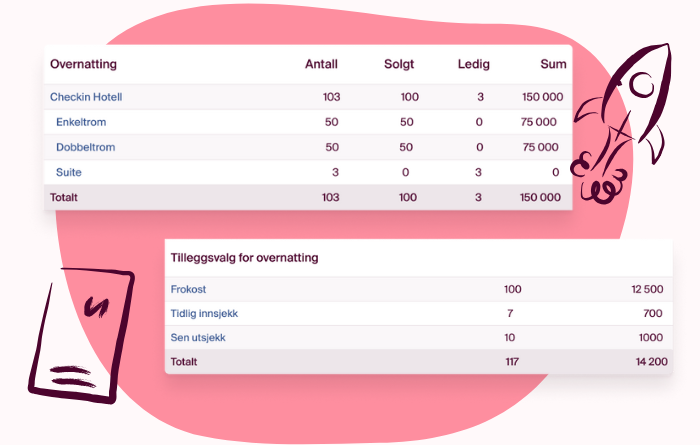This screenshot has height=445, width=700.
Task: Click the Sum column header
Action: 553,64
